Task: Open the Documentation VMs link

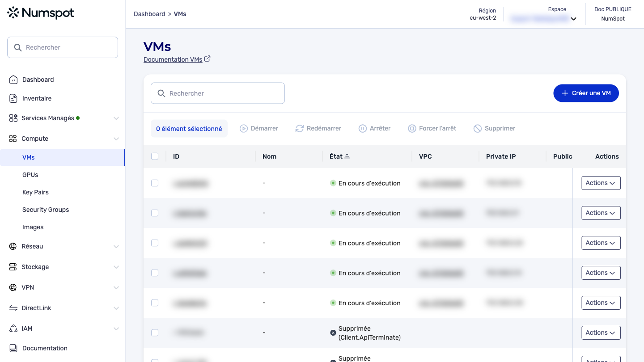Action: [173, 59]
